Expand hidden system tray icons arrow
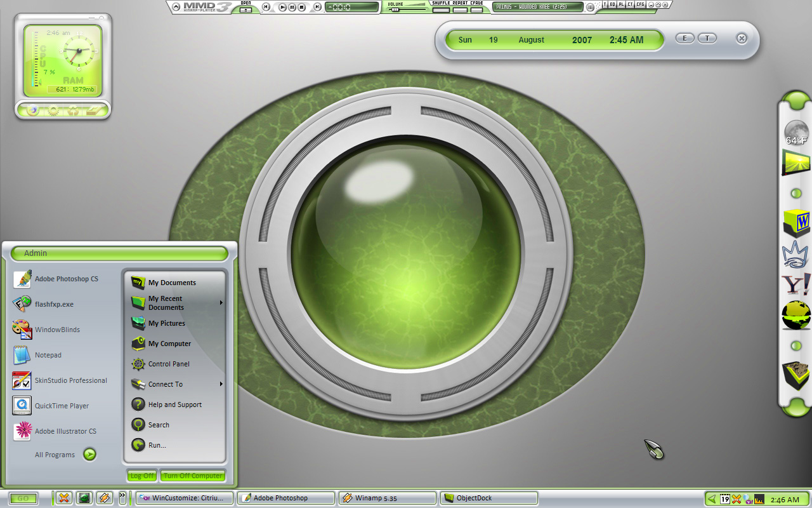 pos(712,499)
